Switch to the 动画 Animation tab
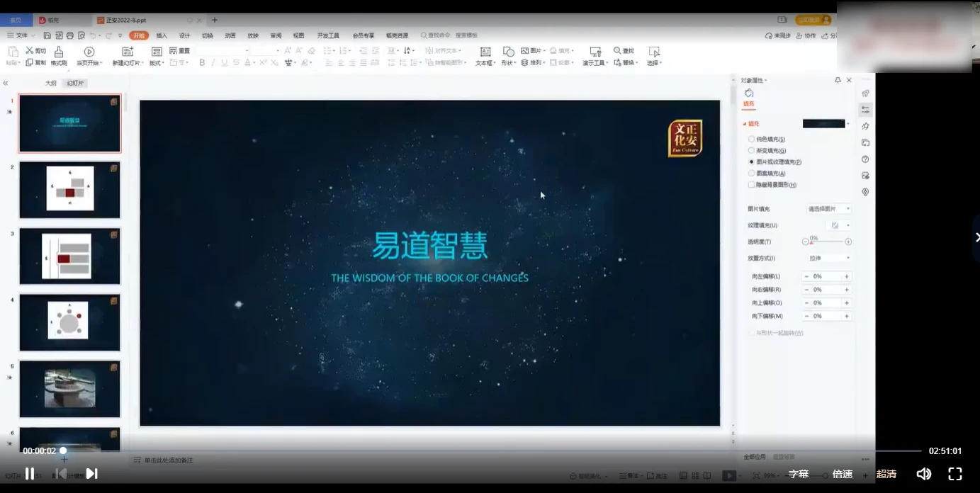Image resolution: width=980 pixels, height=493 pixels. click(230, 35)
